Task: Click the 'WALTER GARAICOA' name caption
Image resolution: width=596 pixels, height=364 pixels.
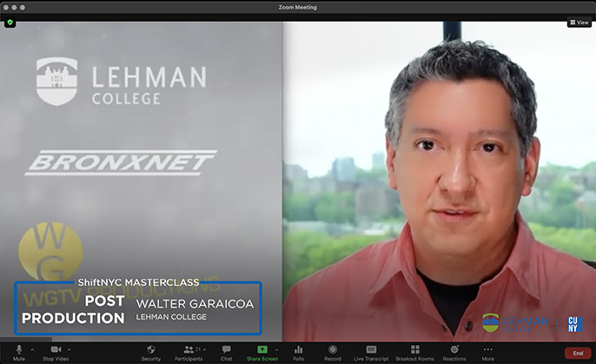Action: [x=195, y=304]
